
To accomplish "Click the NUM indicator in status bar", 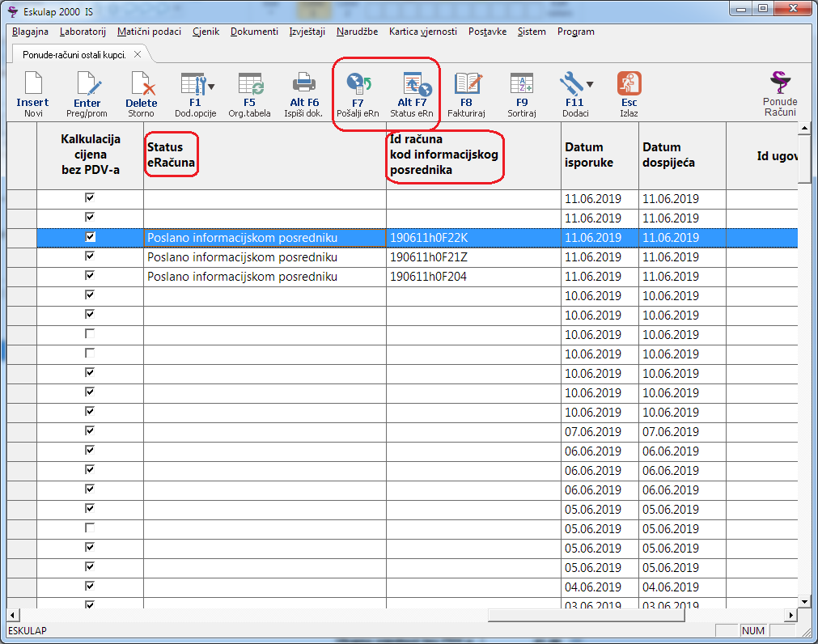I will (x=753, y=630).
